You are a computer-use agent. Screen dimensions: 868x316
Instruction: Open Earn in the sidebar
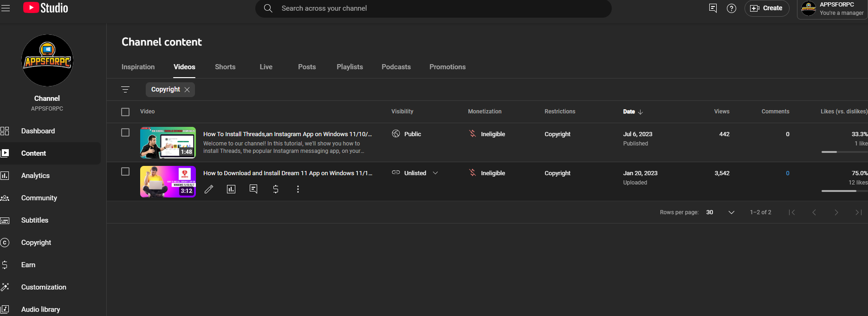50,265
